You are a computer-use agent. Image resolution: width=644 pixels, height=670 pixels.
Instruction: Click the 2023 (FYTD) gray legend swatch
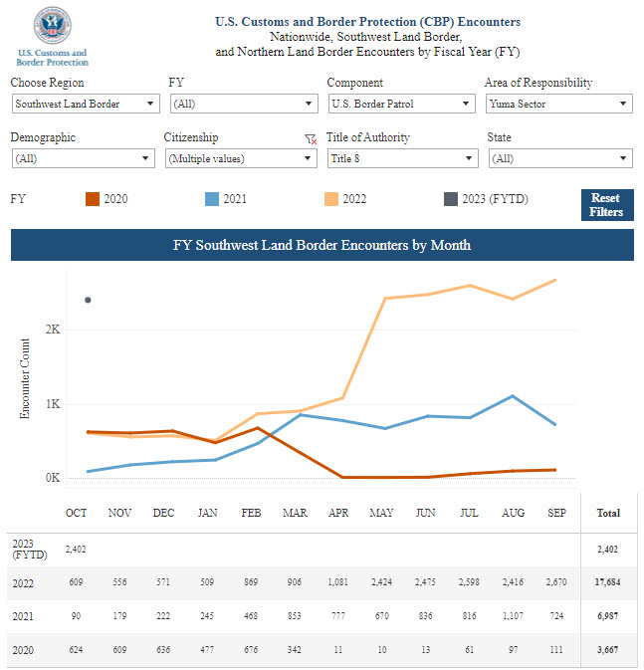coord(450,199)
